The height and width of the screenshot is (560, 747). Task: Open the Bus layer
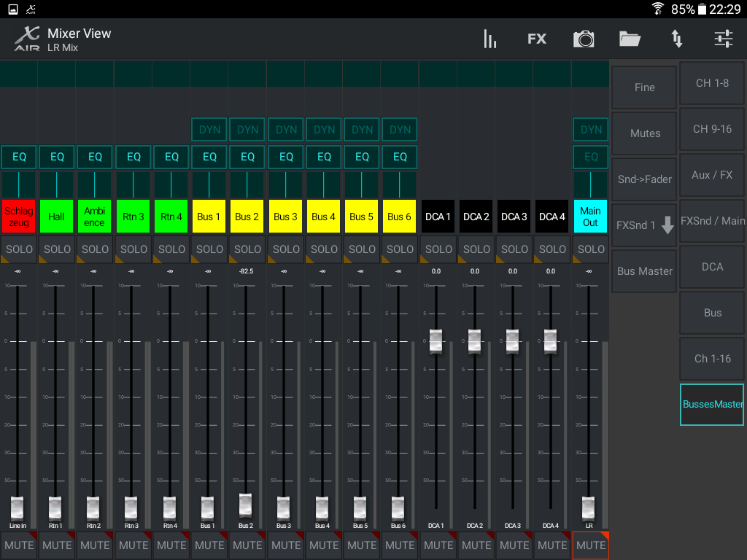coord(712,313)
